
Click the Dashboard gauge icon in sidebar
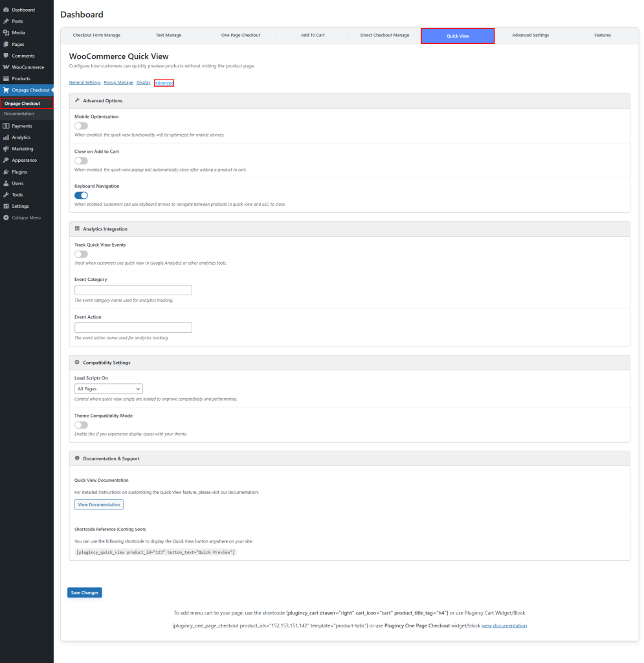[6, 10]
